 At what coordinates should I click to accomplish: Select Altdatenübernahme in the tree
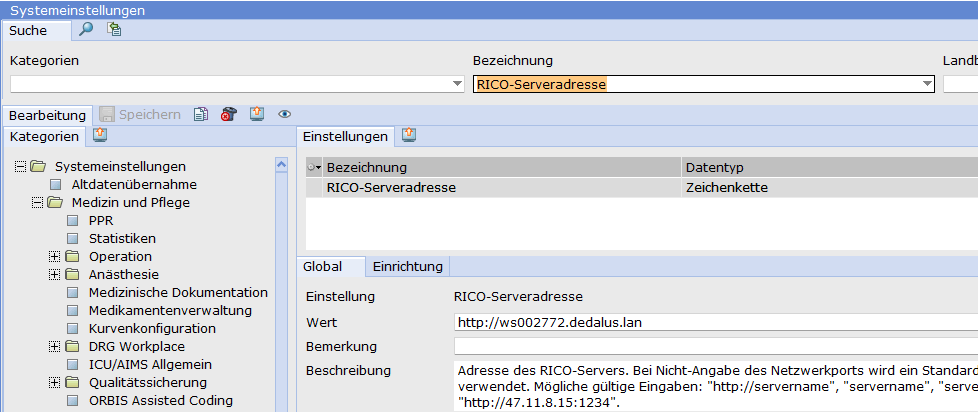click(x=134, y=185)
